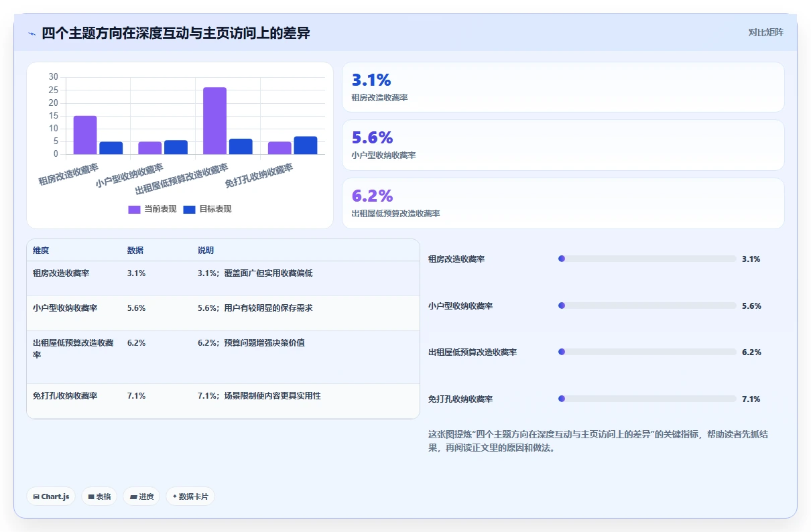Click the 3.1% 租房改造收藏率 data card
This screenshot has width=811, height=532.
coord(563,87)
